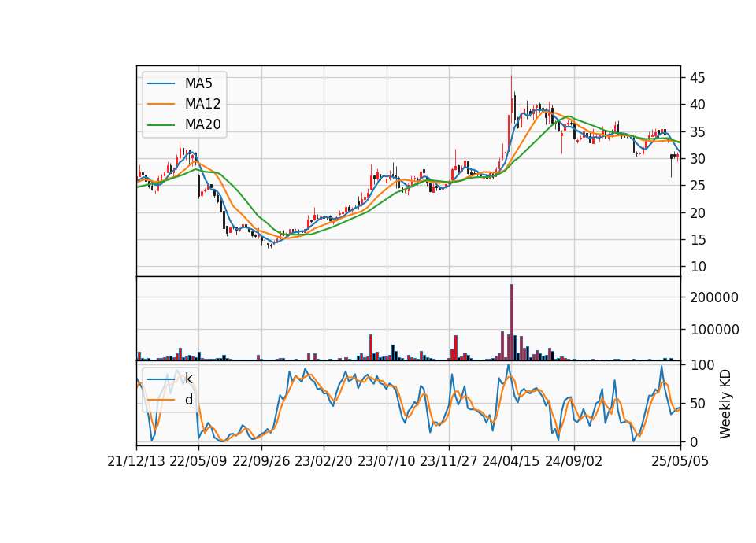Click the 25/05/05 date tick label
The image size is (756, 543).
point(680,461)
